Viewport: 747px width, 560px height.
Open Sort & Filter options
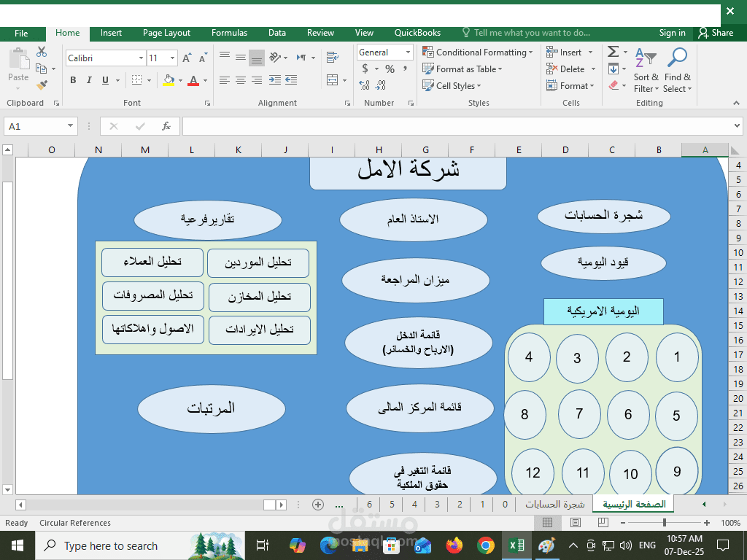click(x=646, y=71)
